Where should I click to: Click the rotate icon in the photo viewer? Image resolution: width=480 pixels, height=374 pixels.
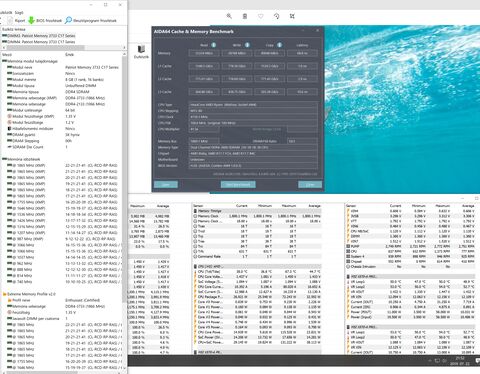[x=276, y=16]
